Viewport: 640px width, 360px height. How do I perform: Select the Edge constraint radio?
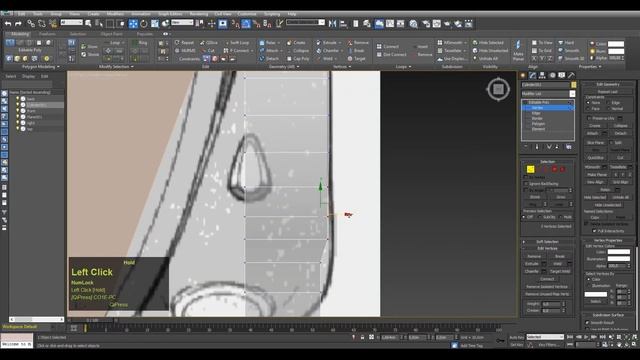click(x=608, y=103)
